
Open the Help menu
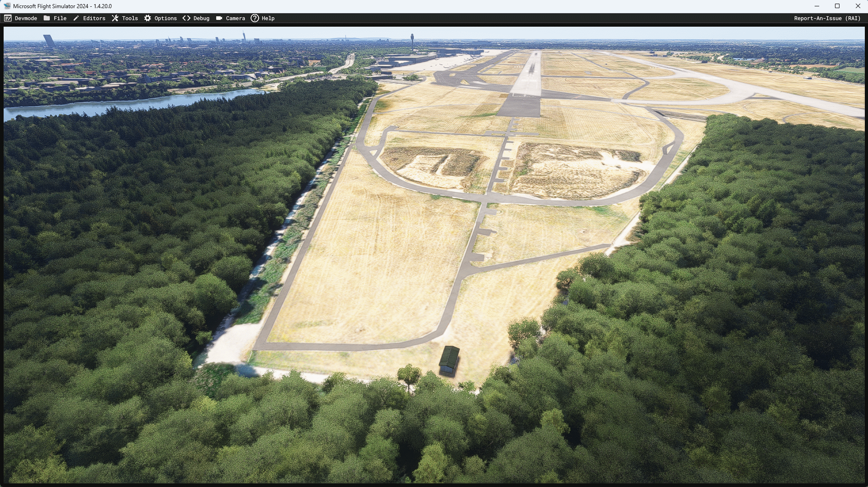pyautogui.click(x=268, y=18)
